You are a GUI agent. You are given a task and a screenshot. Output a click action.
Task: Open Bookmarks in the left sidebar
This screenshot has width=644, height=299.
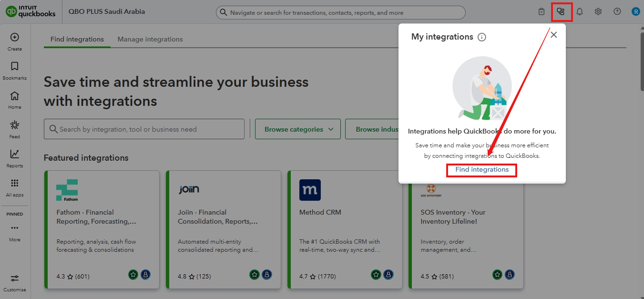15,67
